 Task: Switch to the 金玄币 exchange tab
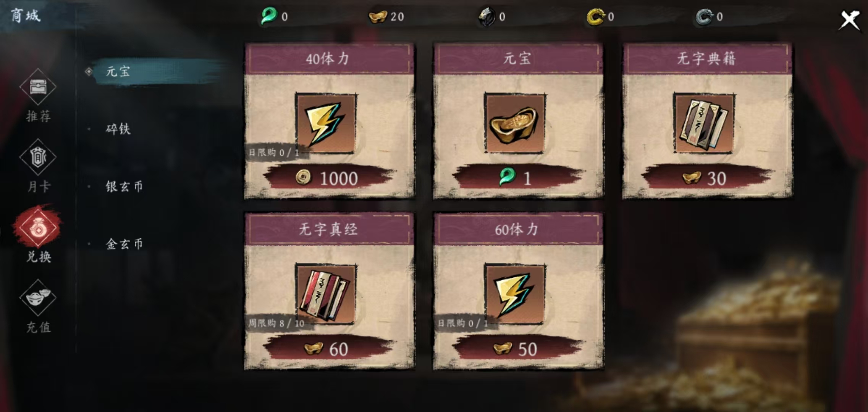pos(124,244)
